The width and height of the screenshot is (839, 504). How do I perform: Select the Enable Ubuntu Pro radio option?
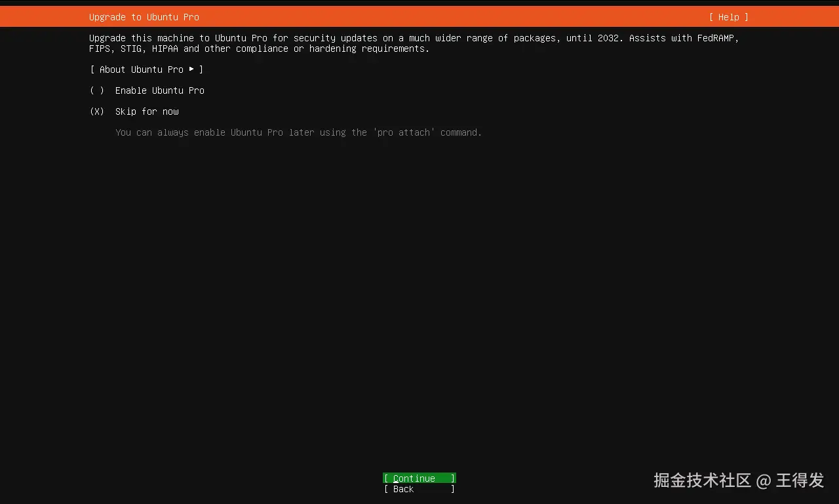pos(147,90)
